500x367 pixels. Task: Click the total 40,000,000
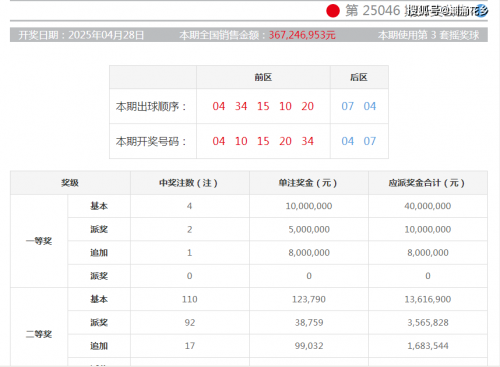click(x=428, y=206)
